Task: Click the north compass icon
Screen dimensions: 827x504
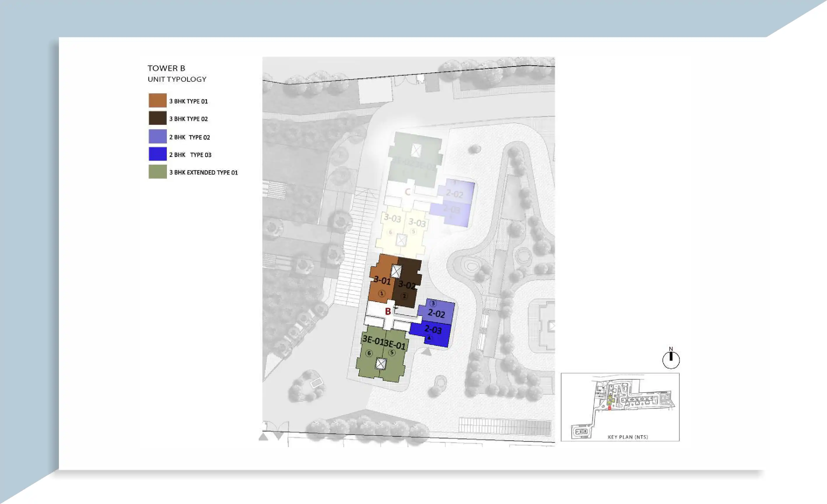Action: 671,360
